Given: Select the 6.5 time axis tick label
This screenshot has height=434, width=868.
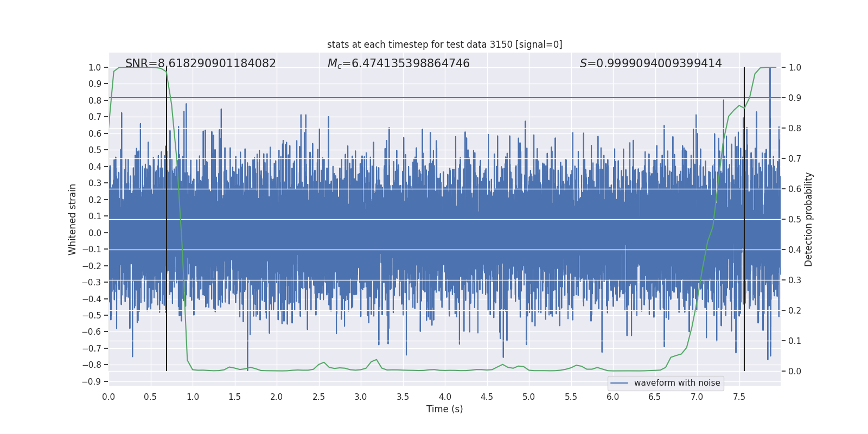Looking at the screenshot, I should (x=655, y=397).
